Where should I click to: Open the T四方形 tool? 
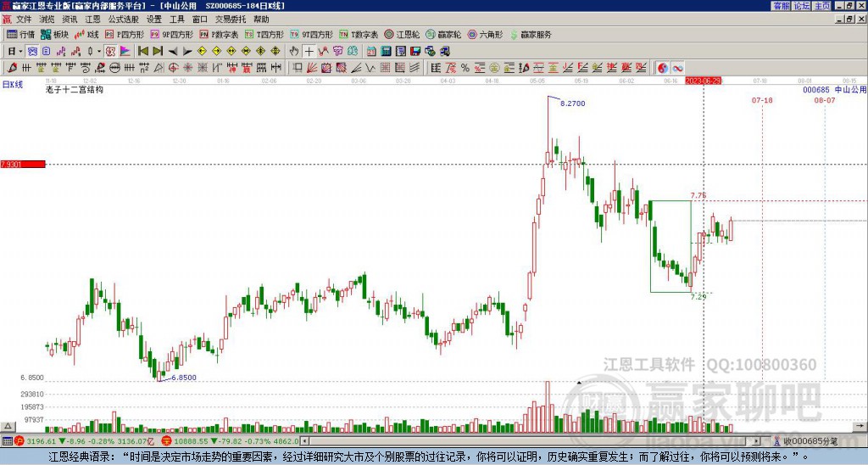pos(264,34)
